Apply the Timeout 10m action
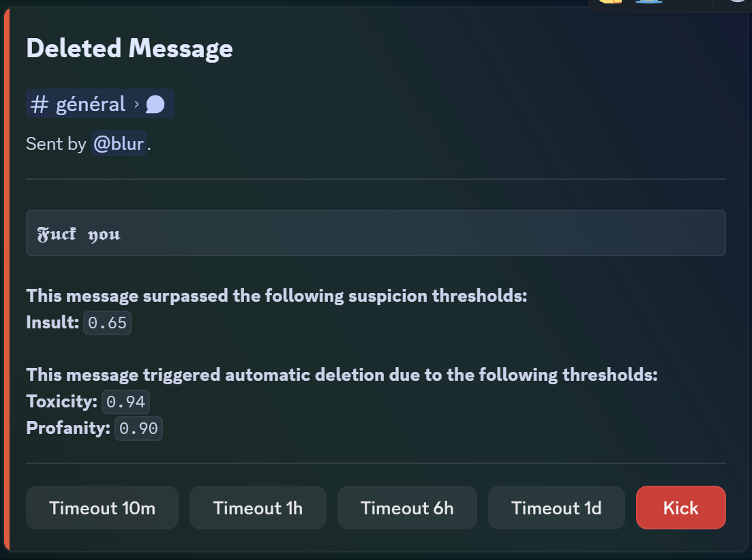The image size is (752, 560). (x=102, y=508)
